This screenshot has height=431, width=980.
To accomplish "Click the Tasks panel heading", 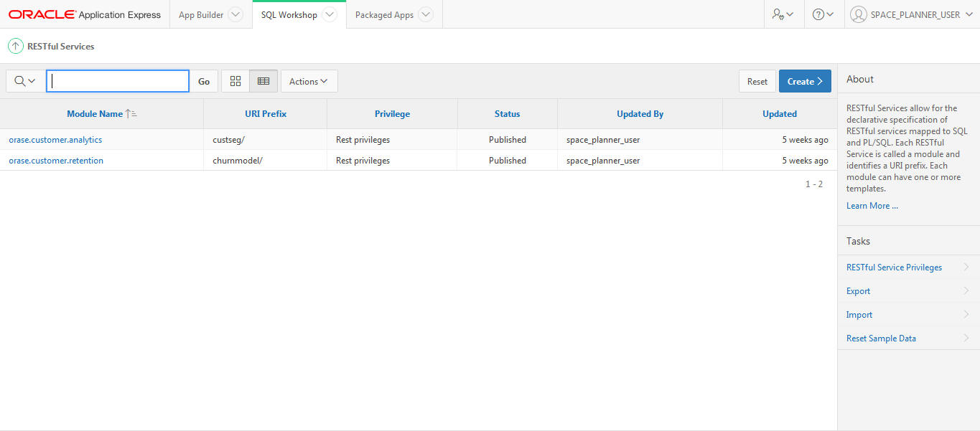I will [x=858, y=241].
